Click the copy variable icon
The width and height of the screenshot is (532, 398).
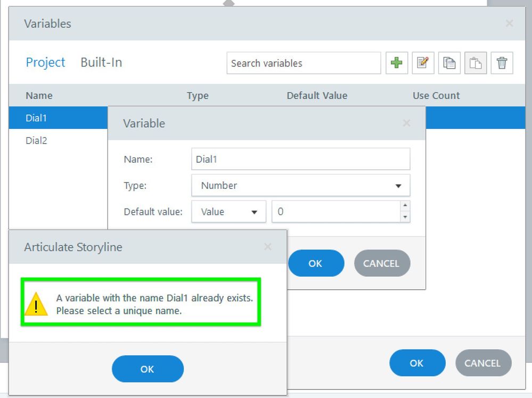point(449,63)
